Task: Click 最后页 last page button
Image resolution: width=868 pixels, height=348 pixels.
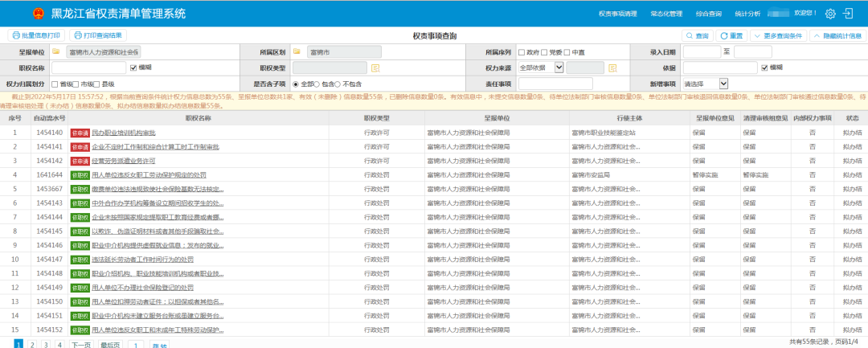Action: click(x=109, y=344)
